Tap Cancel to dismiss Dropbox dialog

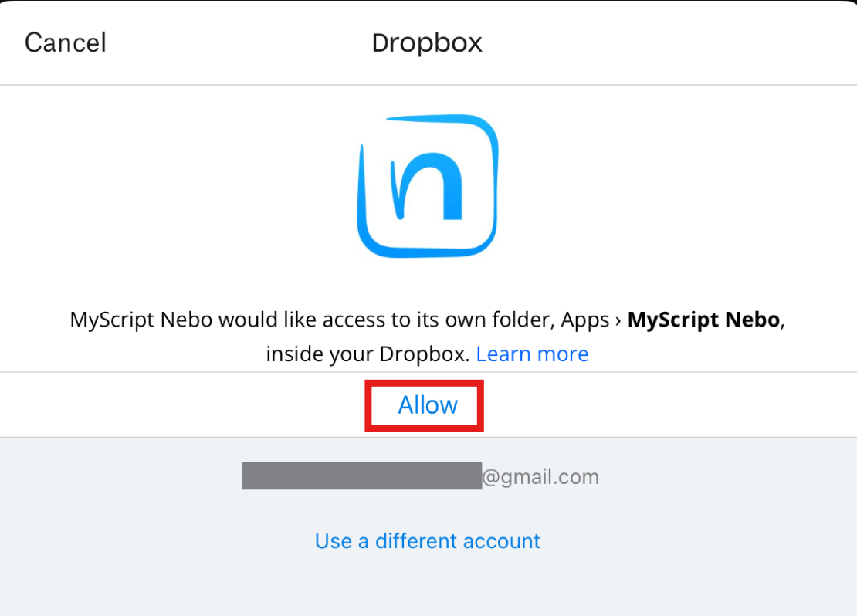(x=66, y=42)
